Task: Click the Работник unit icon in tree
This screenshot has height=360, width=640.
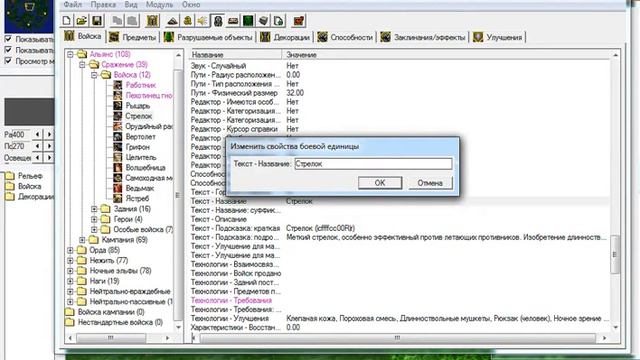Action: [x=118, y=85]
